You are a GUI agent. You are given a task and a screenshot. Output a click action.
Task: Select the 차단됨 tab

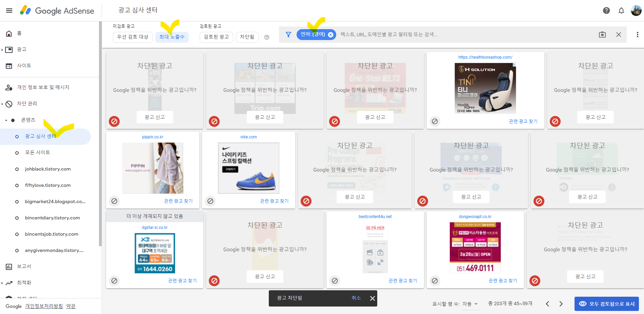point(247,37)
